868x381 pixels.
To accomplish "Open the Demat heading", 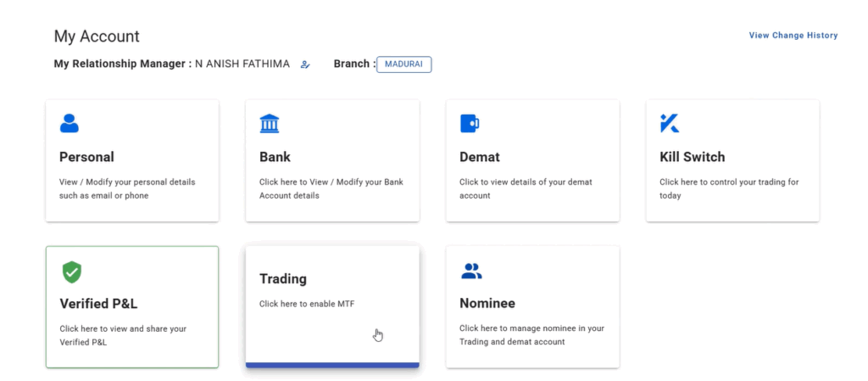I will [x=480, y=157].
